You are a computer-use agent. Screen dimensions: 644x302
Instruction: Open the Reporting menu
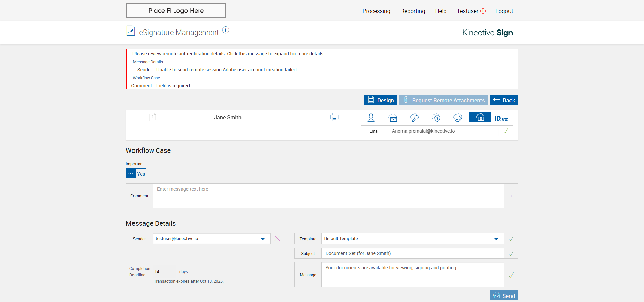click(x=413, y=11)
